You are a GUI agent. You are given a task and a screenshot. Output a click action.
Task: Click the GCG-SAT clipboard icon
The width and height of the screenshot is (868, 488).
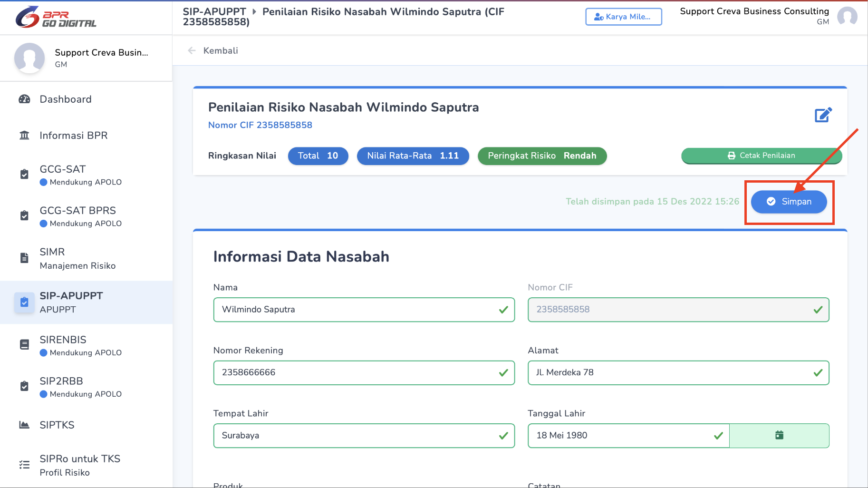pos(24,175)
